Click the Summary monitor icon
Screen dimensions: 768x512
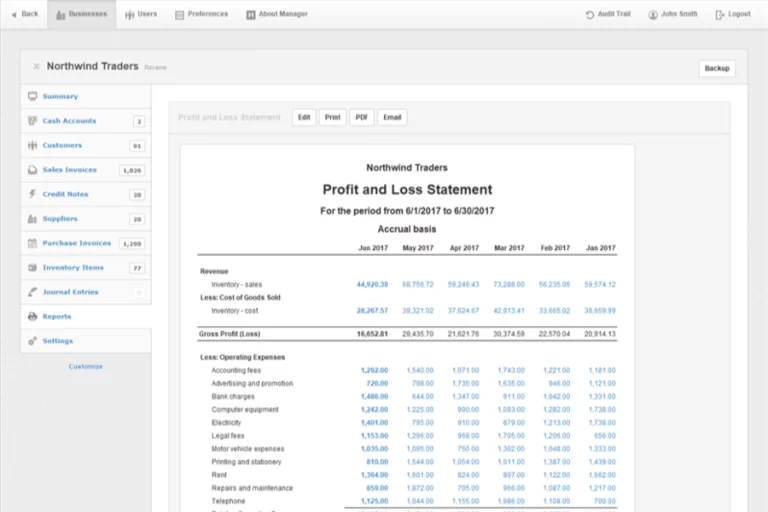[x=32, y=96]
